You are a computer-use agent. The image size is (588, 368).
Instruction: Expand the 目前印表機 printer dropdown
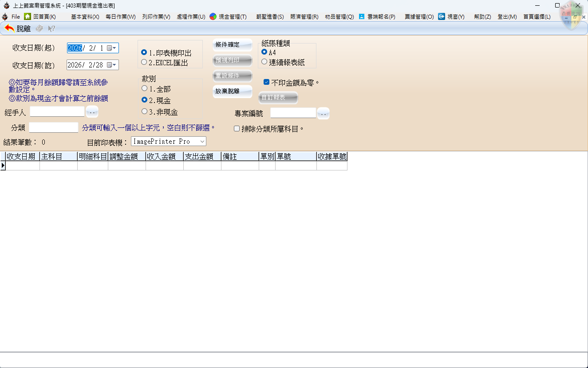[x=202, y=141]
